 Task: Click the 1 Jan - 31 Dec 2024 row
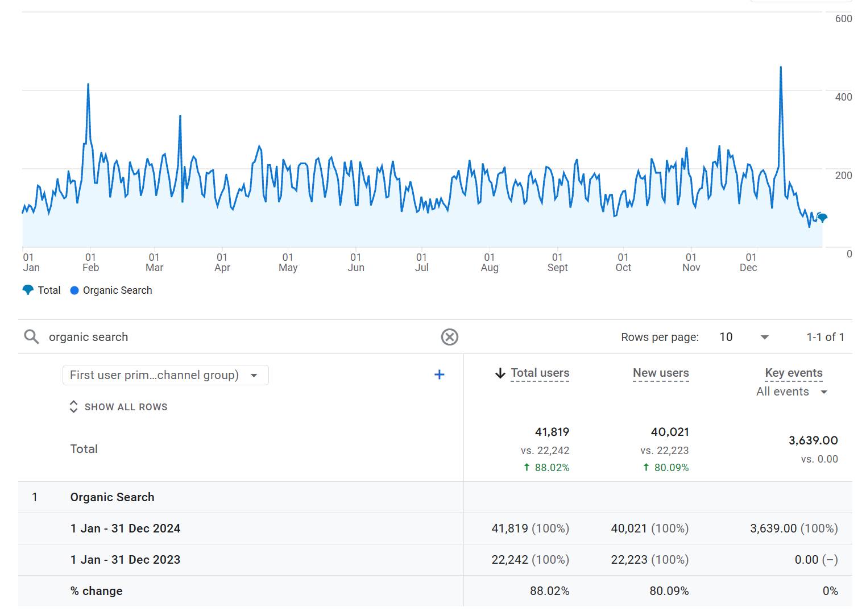[125, 528]
